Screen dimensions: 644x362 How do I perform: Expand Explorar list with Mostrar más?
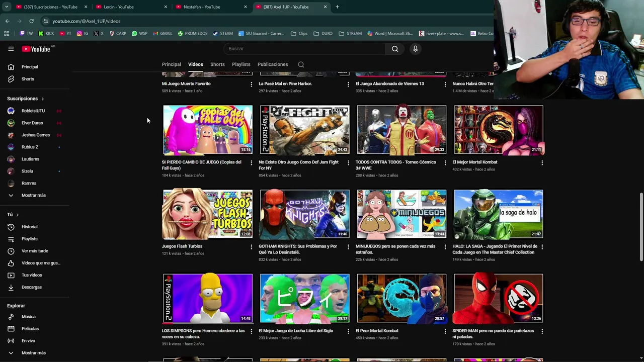coord(35,353)
